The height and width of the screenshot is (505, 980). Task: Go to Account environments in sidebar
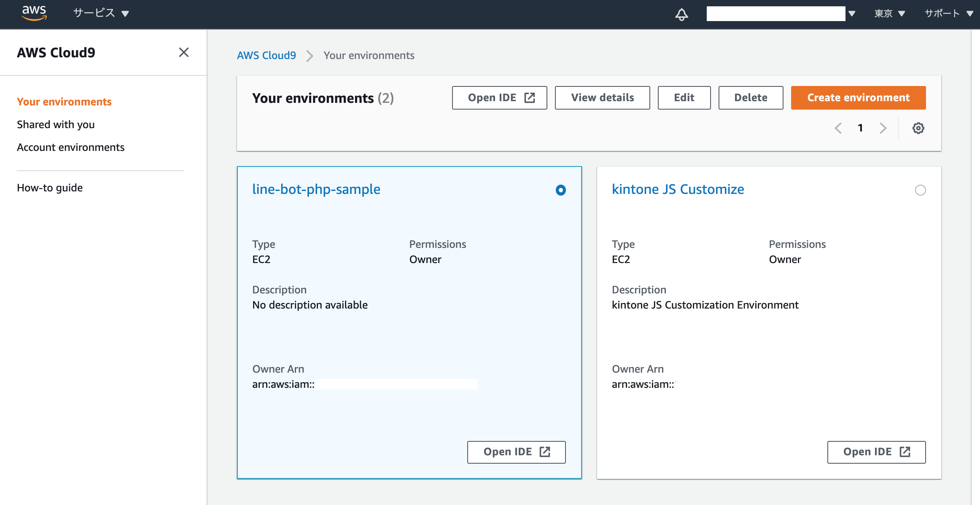tap(70, 147)
